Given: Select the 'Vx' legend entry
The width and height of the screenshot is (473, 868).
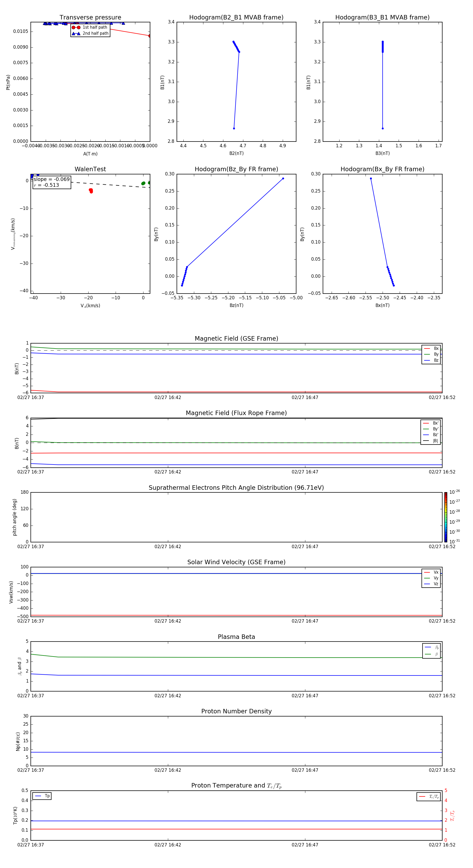Looking at the screenshot, I should pyautogui.click(x=431, y=572).
